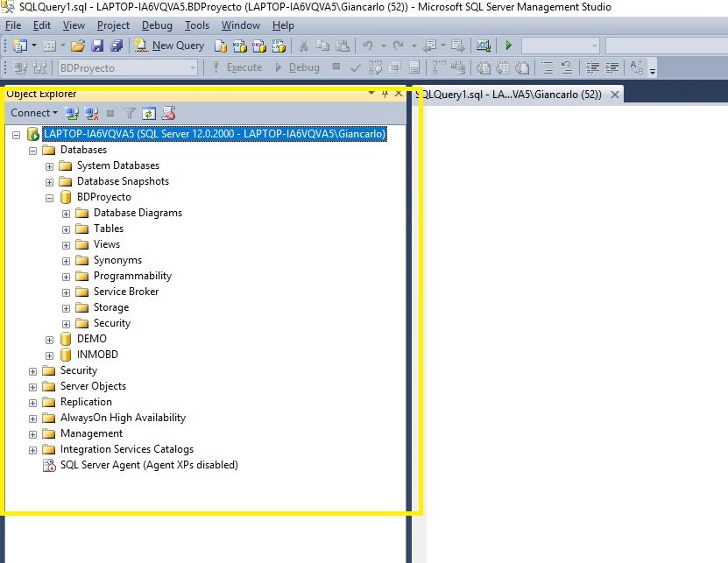The height and width of the screenshot is (563, 728).
Task: Open the Tools menu
Action: coord(197,25)
